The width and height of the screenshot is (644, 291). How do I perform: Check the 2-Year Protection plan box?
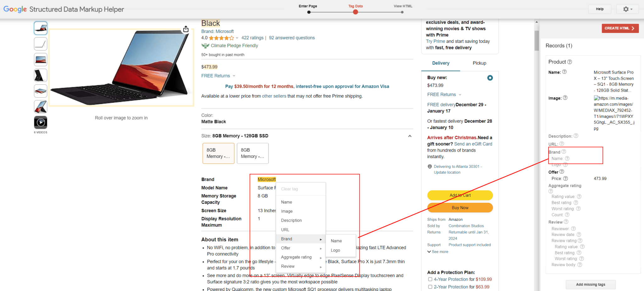pos(430,287)
